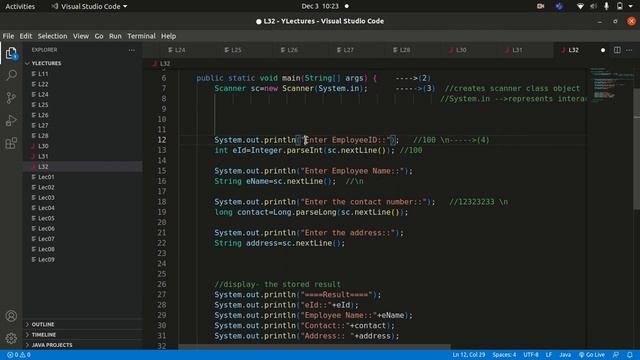Open the Explorer view in activity bar
This screenshot has width=640, height=360.
(11, 53)
